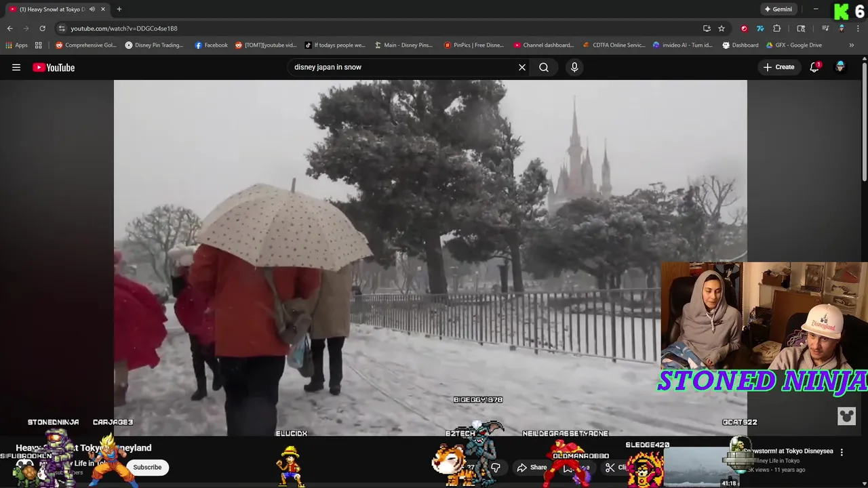Open the If todays people we... bookmark
Image resolution: width=868 pixels, height=488 pixels.
pyautogui.click(x=335, y=45)
